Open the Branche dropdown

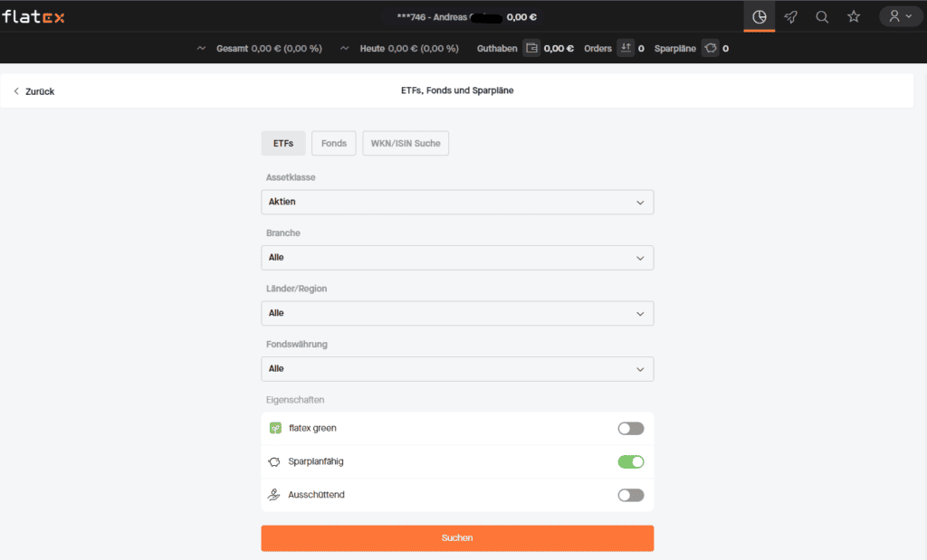click(457, 258)
